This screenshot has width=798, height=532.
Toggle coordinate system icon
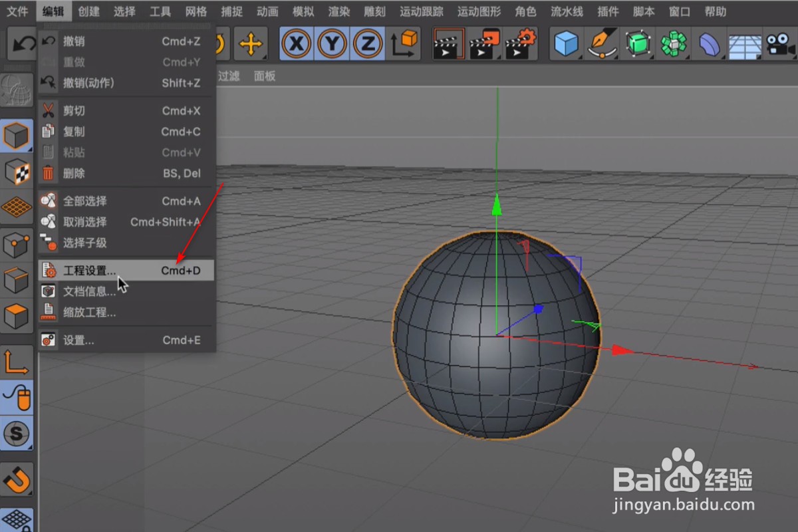[404, 45]
